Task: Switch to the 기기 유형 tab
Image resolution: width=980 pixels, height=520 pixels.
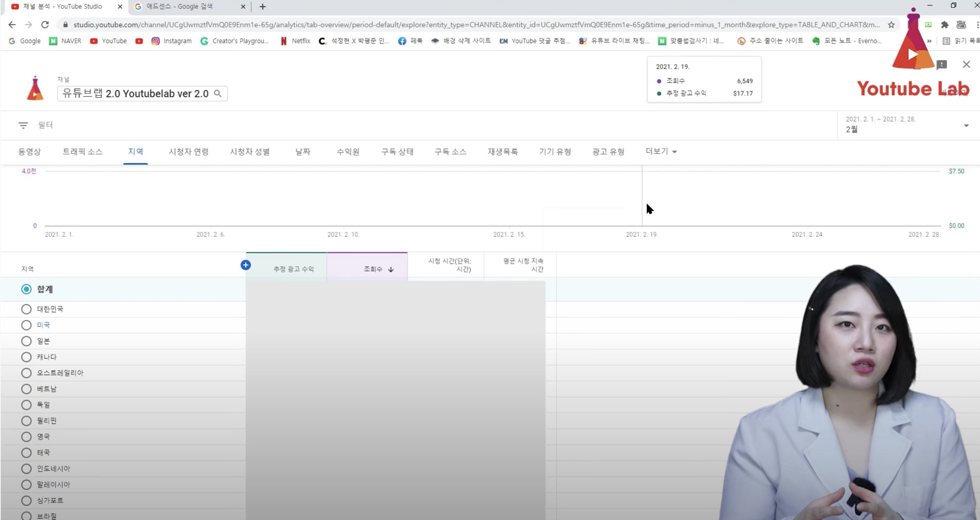Action: pos(555,152)
